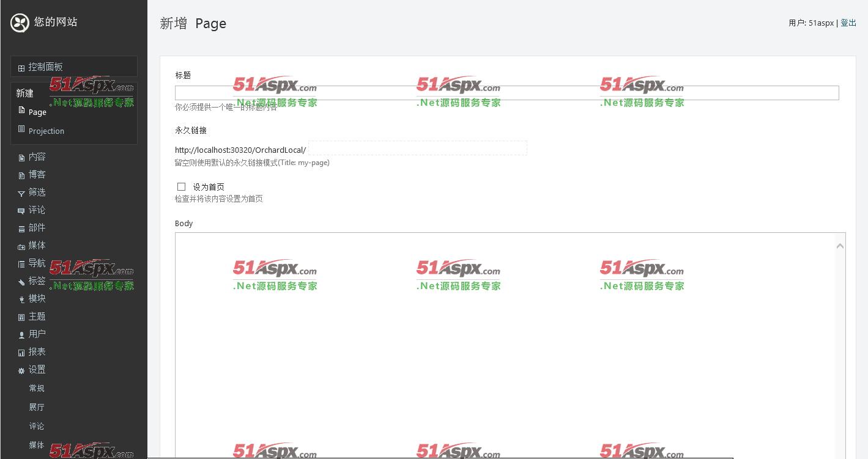Click the 博客 blog icon
868x459 pixels.
click(x=21, y=175)
